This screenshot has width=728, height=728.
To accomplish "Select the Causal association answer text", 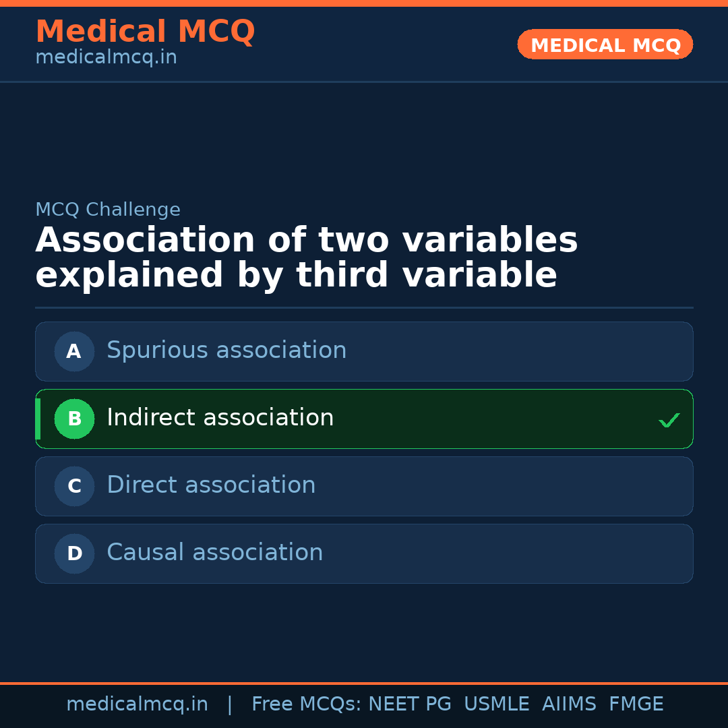I will pos(215,553).
